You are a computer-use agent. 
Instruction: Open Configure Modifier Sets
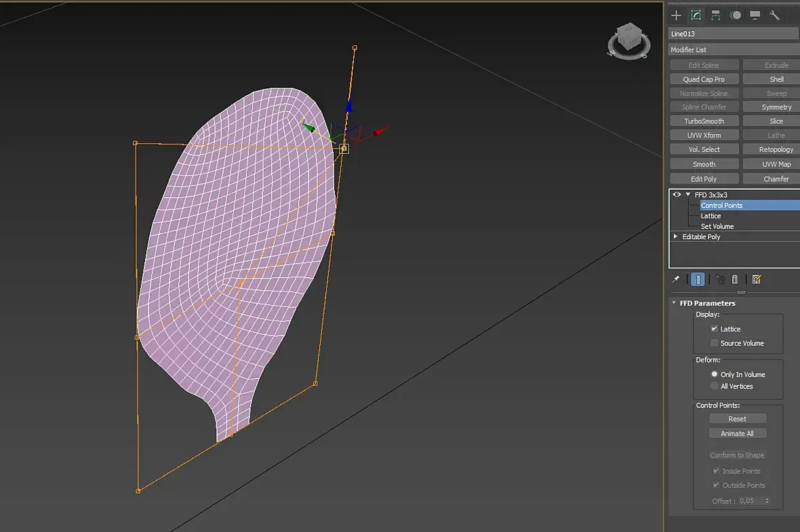click(757, 279)
